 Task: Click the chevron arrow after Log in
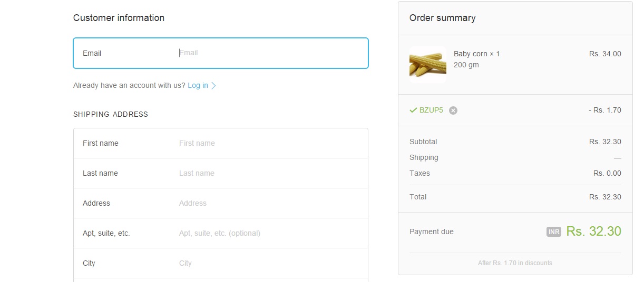(x=213, y=86)
